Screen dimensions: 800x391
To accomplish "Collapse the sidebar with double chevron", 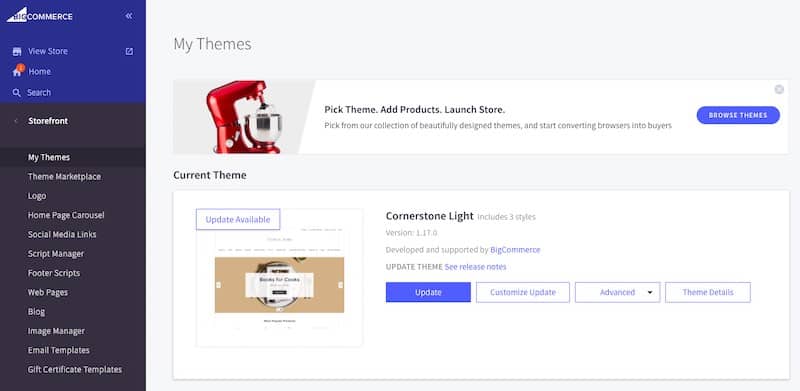I will coord(129,16).
